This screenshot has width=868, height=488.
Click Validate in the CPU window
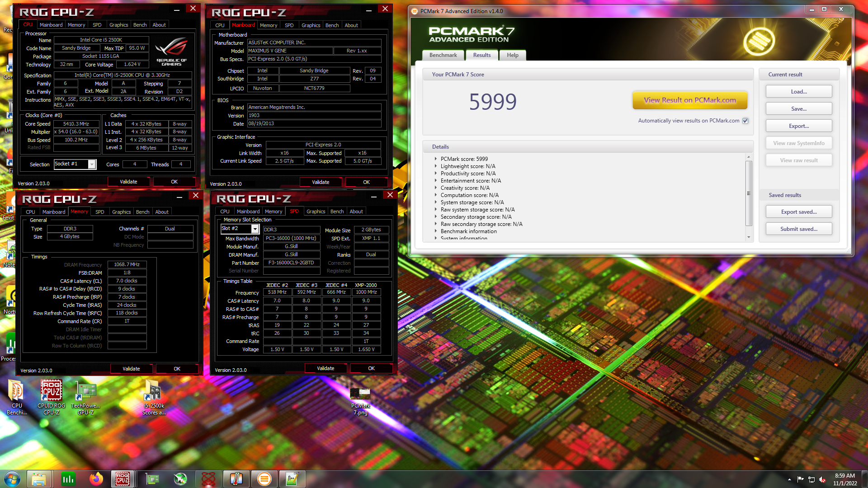128,182
